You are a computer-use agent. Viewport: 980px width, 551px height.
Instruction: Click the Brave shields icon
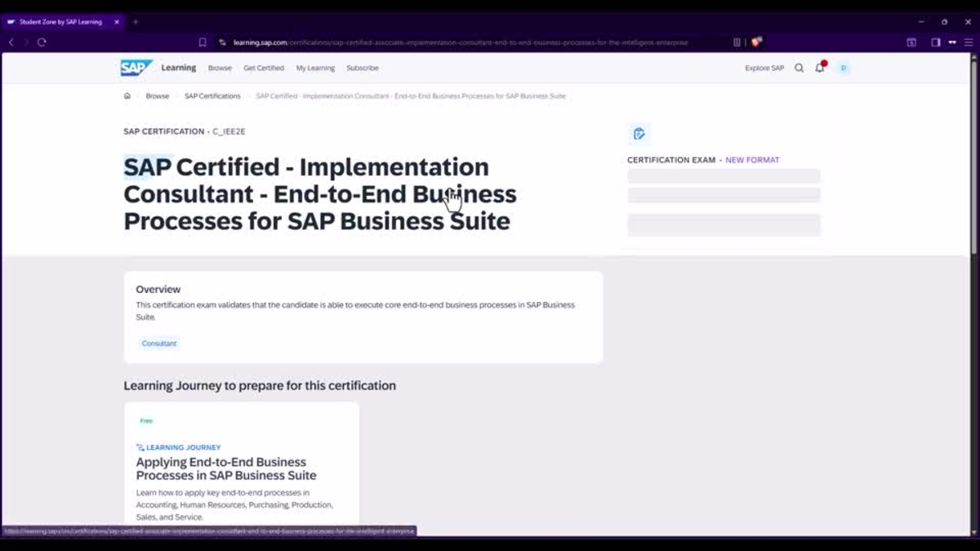756,42
